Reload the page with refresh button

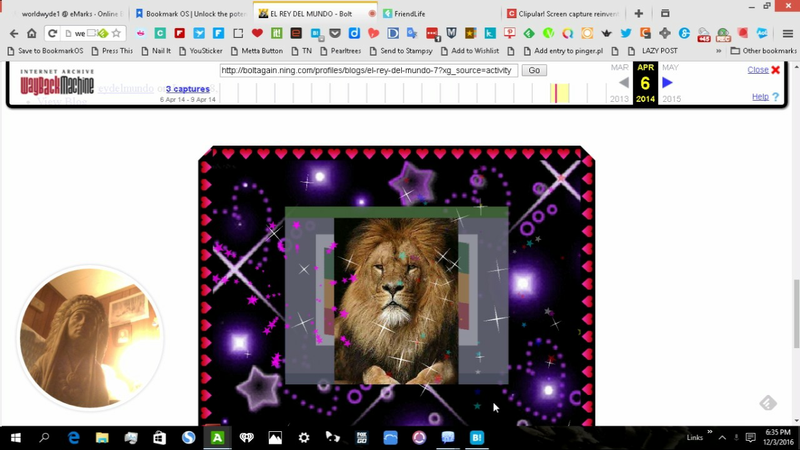tap(52, 33)
